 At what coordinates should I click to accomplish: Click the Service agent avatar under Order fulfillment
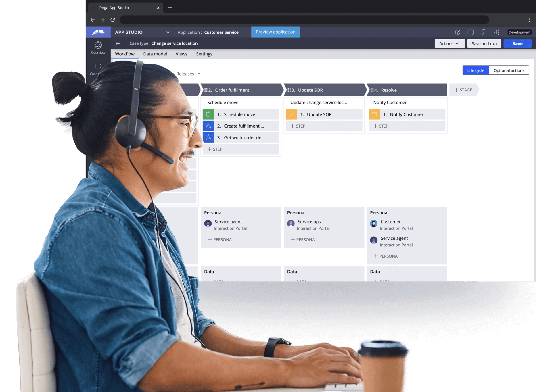(x=208, y=223)
